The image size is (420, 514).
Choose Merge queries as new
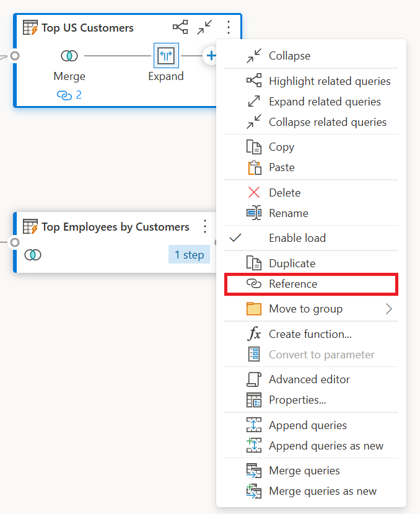pyautogui.click(x=311, y=491)
